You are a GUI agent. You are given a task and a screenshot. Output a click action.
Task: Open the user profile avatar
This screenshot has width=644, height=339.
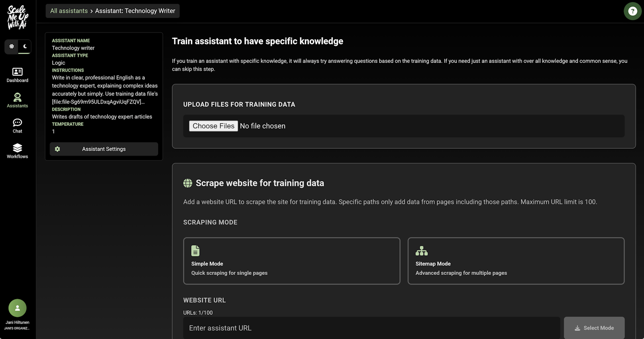(x=17, y=308)
